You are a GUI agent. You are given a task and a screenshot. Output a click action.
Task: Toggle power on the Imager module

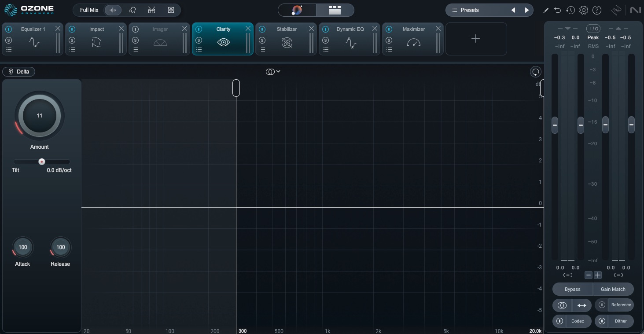coord(136,29)
